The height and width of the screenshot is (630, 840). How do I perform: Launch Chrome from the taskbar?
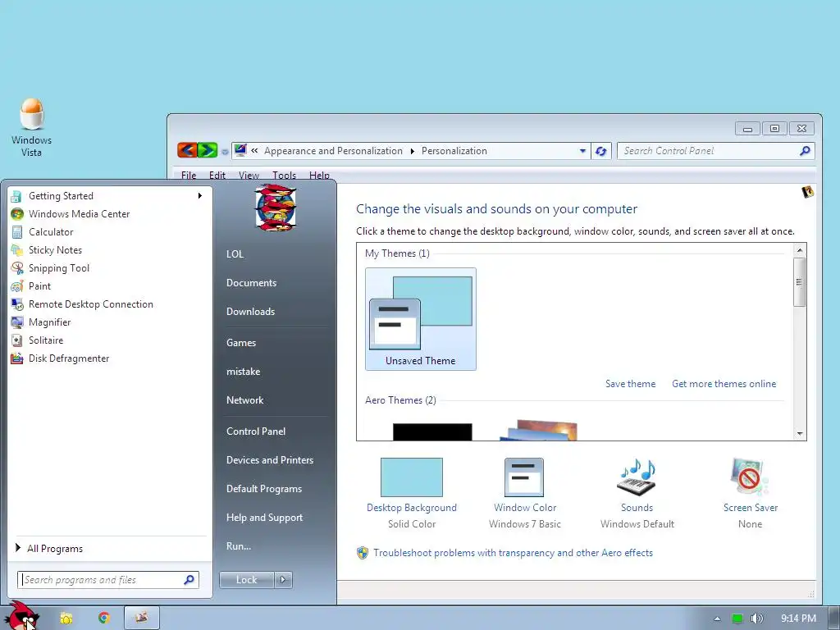click(x=104, y=619)
